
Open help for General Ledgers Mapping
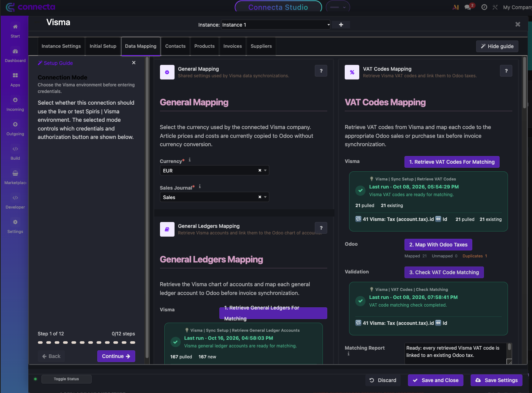coord(321,228)
